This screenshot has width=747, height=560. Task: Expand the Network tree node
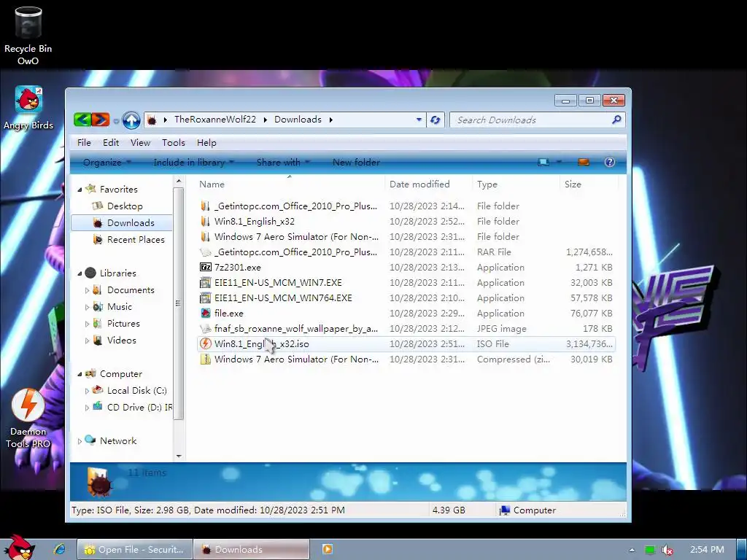pos(80,441)
